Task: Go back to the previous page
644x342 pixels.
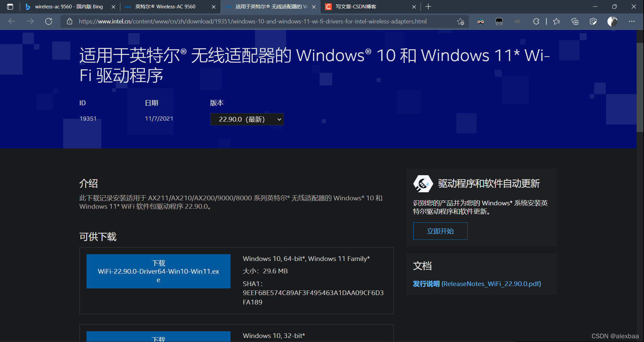Action: (x=12, y=21)
